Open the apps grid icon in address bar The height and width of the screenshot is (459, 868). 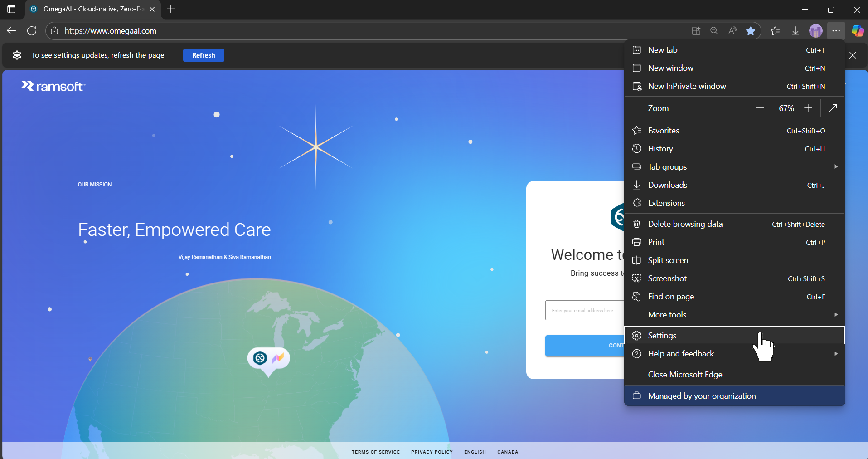696,31
